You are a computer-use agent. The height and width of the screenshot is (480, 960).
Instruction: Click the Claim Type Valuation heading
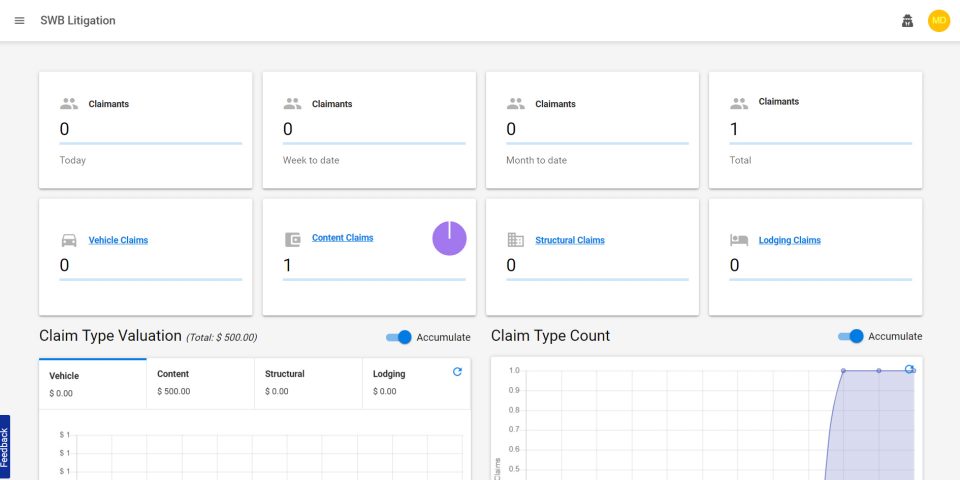110,336
